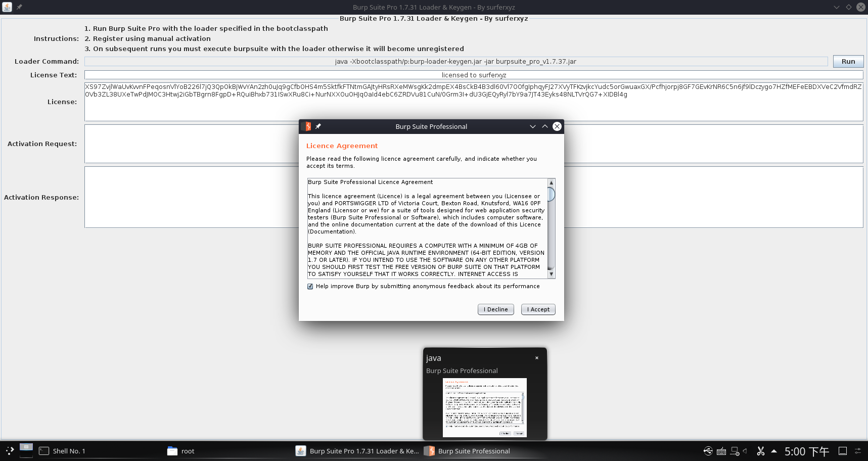Close the Burp Suite Professional dialog
The width and height of the screenshot is (868, 461).
tap(557, 126)
